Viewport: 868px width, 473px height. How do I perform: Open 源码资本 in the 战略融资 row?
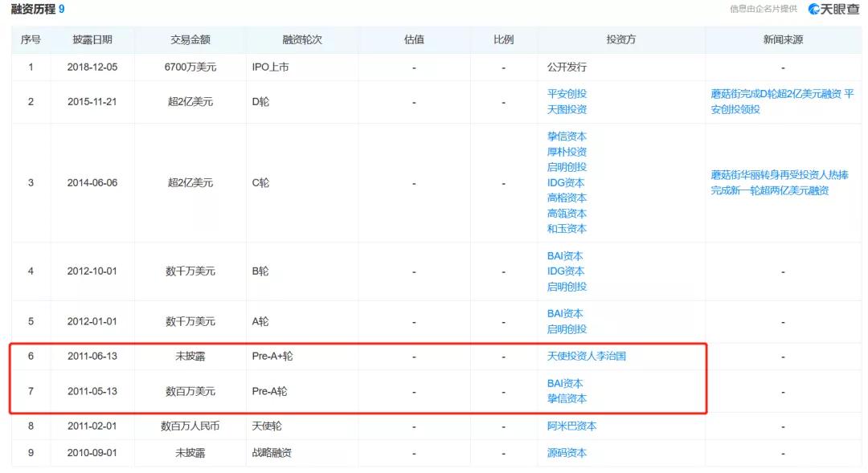click(x=565, y=453)
